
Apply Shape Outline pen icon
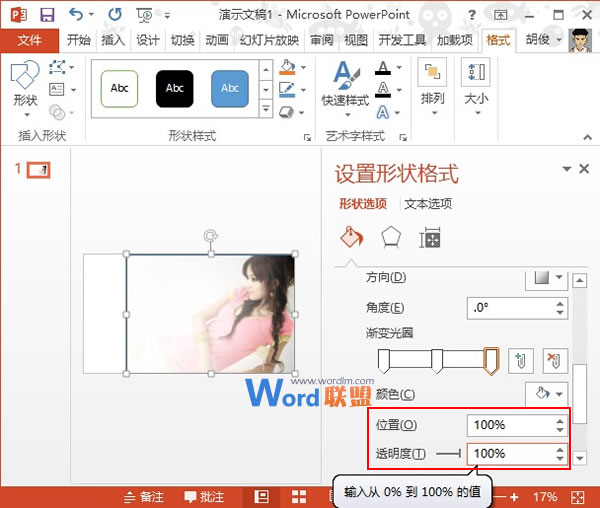287,90
